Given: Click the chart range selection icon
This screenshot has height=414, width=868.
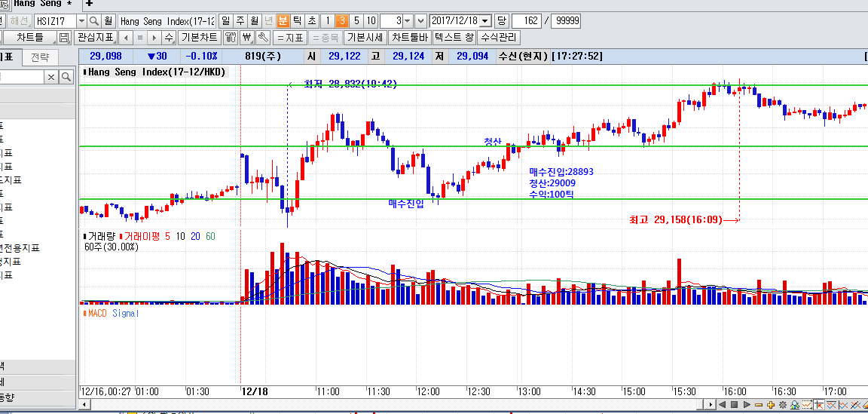Looking at the screenshot, I should [807, 405].
